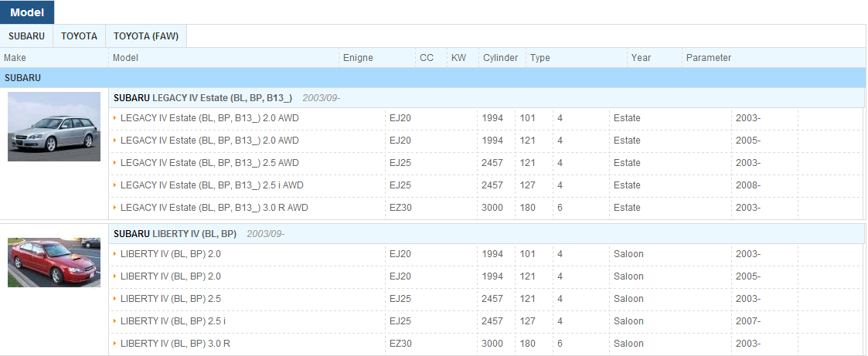Click the red Liberty saloon car thumbnail
Image resolution: width=868 pixels, height=356 pixels.
(54, 262)
